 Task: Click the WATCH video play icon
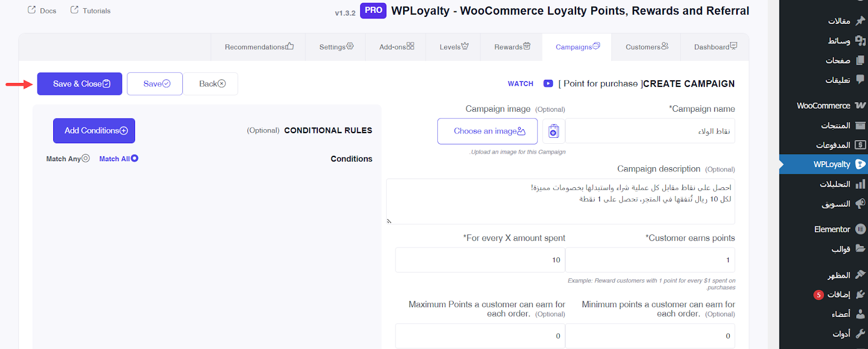tap(548, 84)
